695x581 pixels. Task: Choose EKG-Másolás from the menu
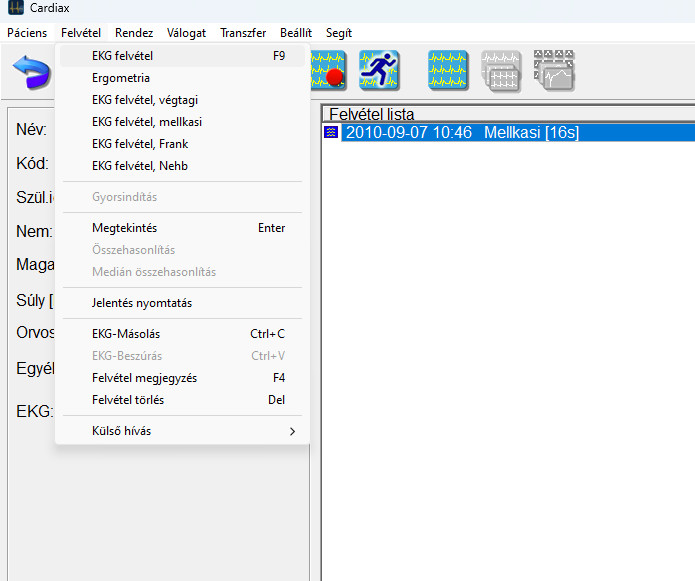click(x=182, y=334)
